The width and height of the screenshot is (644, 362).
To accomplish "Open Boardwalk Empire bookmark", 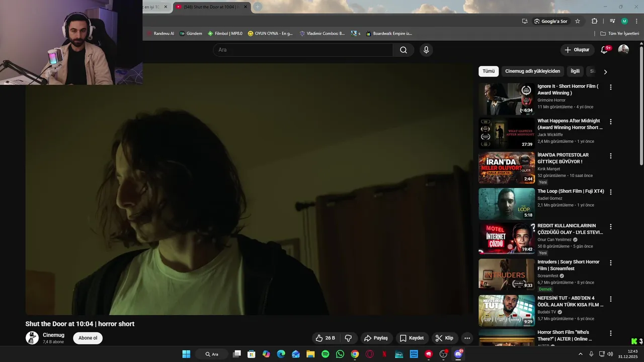I will tap(389, 34).
